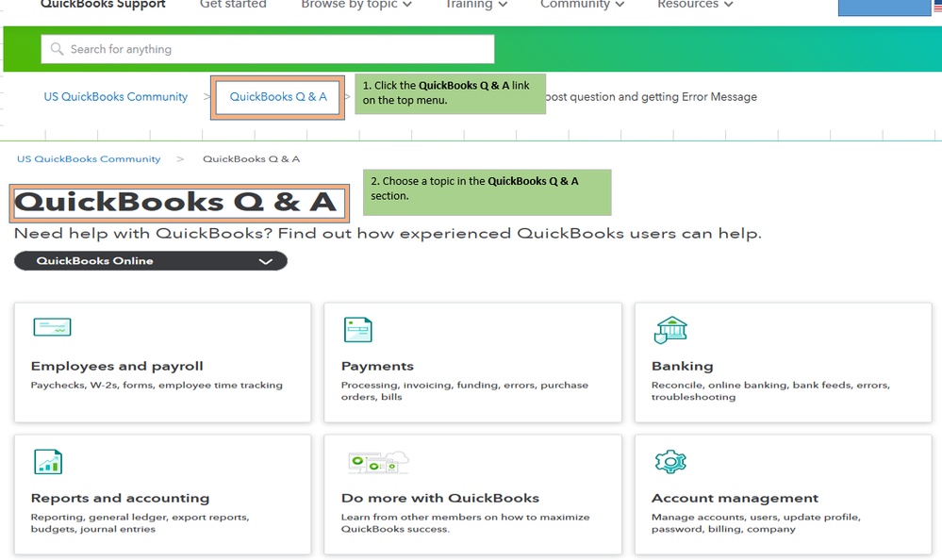942x560 pixels.
Task: Click 'Paychecks, W-2s, forms, employee time tracking' description
Action: [157, 386]
